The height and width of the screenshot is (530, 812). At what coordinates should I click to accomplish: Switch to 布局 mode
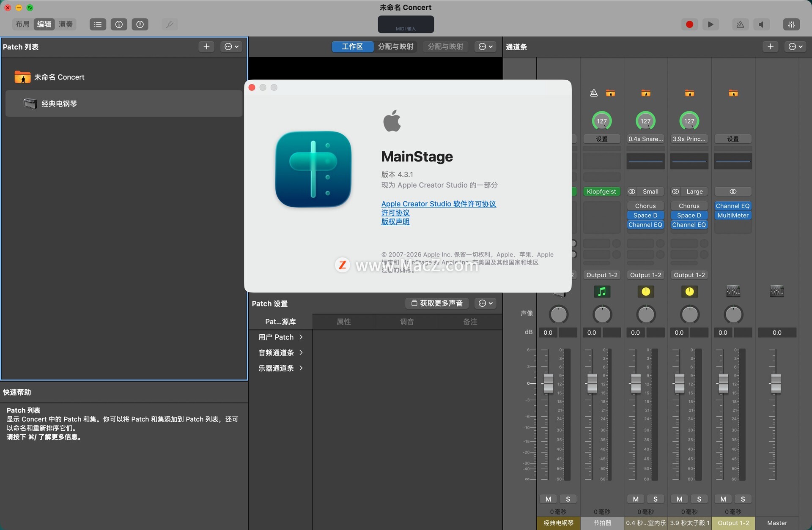(22, 24)
